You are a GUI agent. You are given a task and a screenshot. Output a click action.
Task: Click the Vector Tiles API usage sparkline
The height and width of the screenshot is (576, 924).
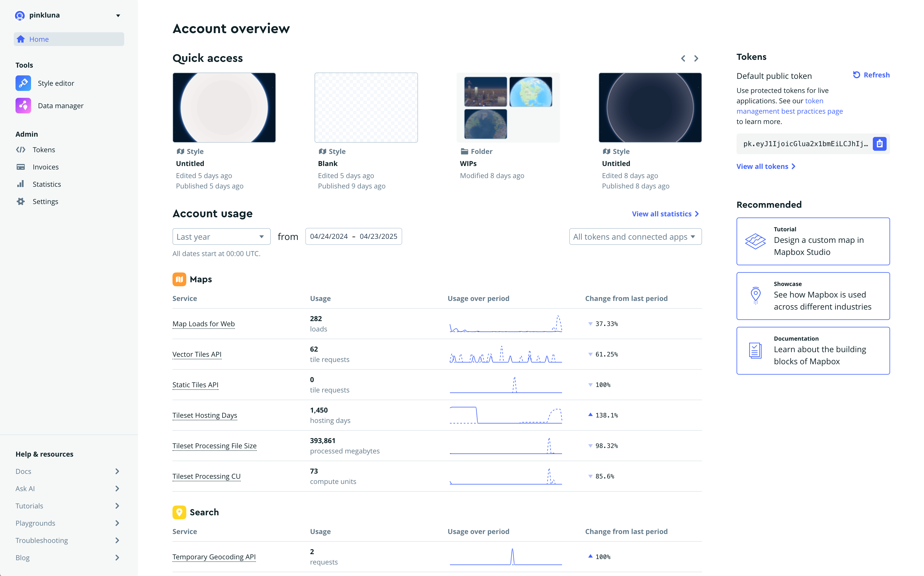click(x=506, y=354)
